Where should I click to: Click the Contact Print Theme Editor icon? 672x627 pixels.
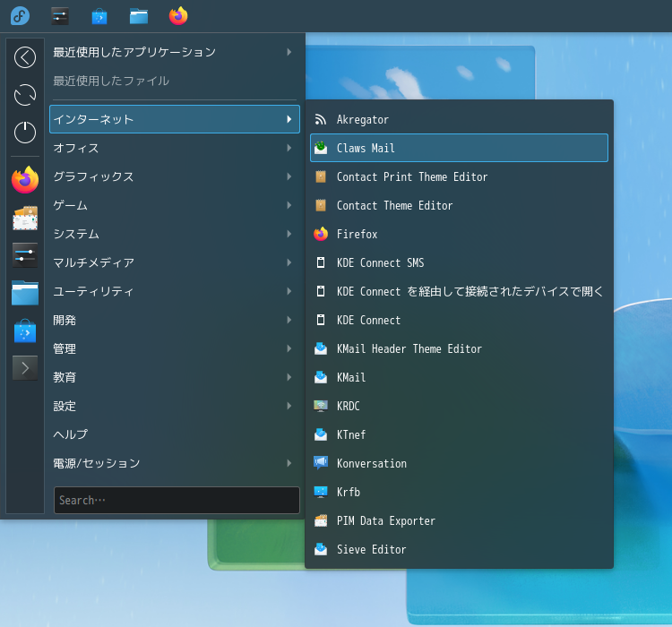tap(321, 176)
